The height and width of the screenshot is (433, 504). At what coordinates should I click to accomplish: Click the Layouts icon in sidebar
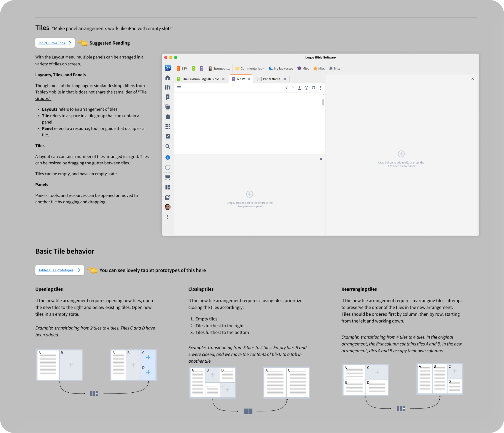tap(168, 187)
